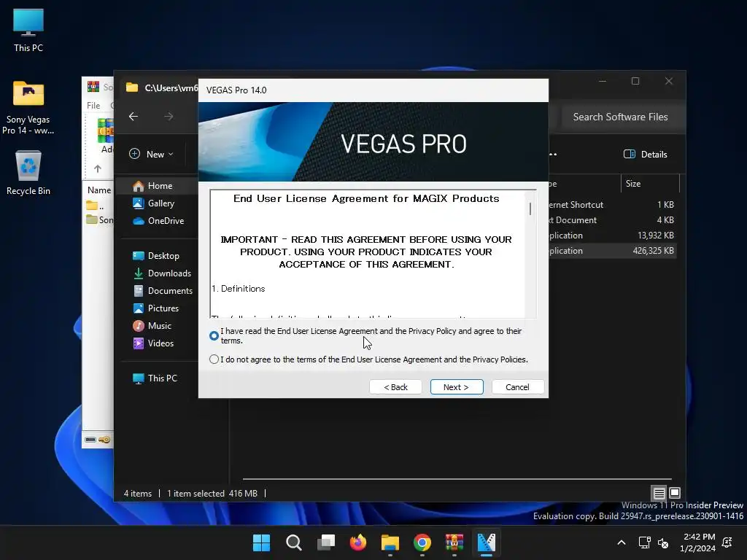
Task: Open the New dropdown in File Explorer
Action: click(x=152, y=154)
